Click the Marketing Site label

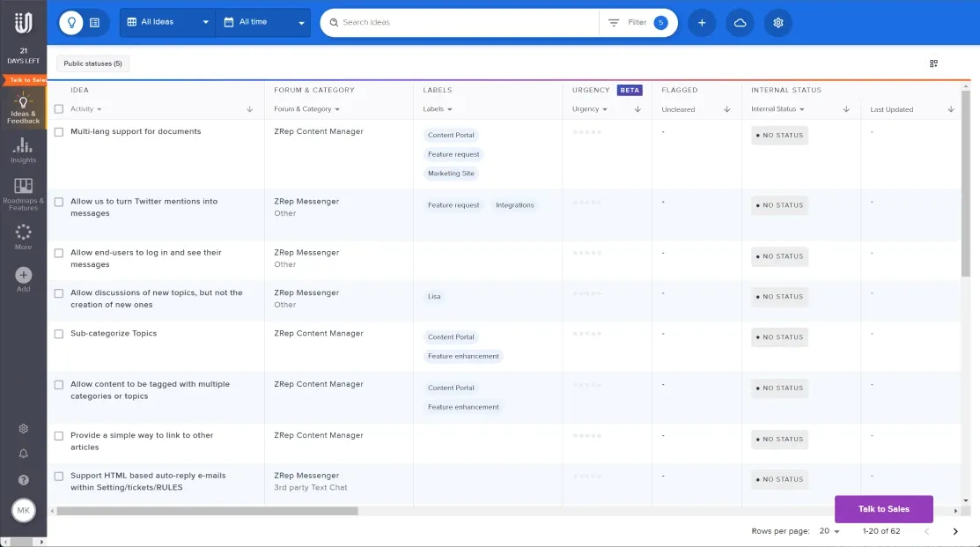point(451,174)
